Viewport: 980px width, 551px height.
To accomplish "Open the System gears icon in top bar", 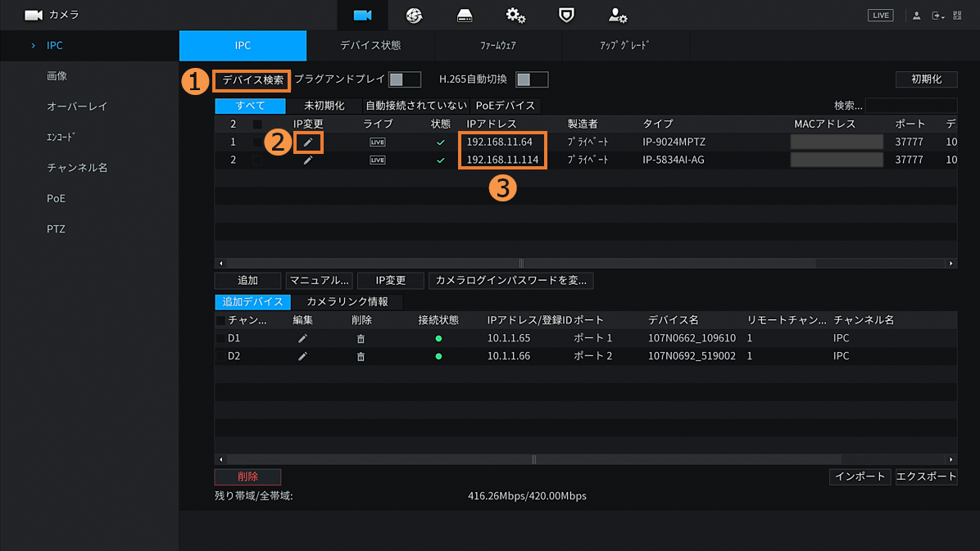I will pyautogui.click(x=515, y=16).
